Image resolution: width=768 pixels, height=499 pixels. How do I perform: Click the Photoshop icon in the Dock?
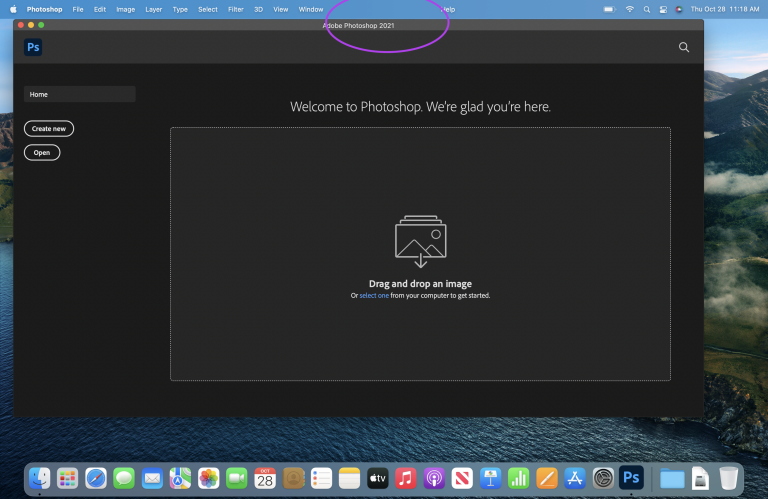[631, 477]
